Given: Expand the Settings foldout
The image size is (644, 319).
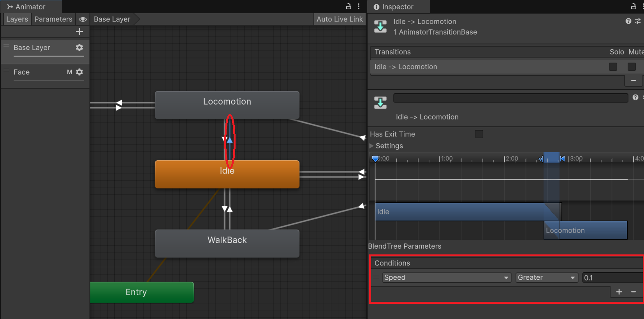Looking at the screenshot, I should [371, 146].
